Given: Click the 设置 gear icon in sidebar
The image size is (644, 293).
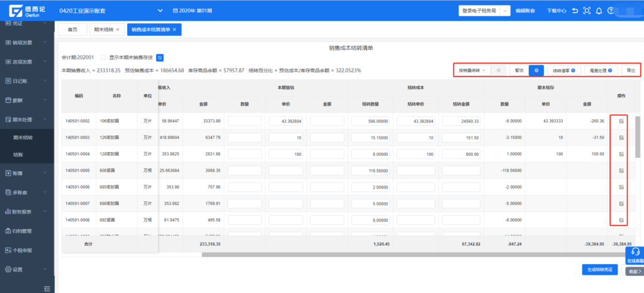Looking at the screenshot, I should (x=8, y=270).
